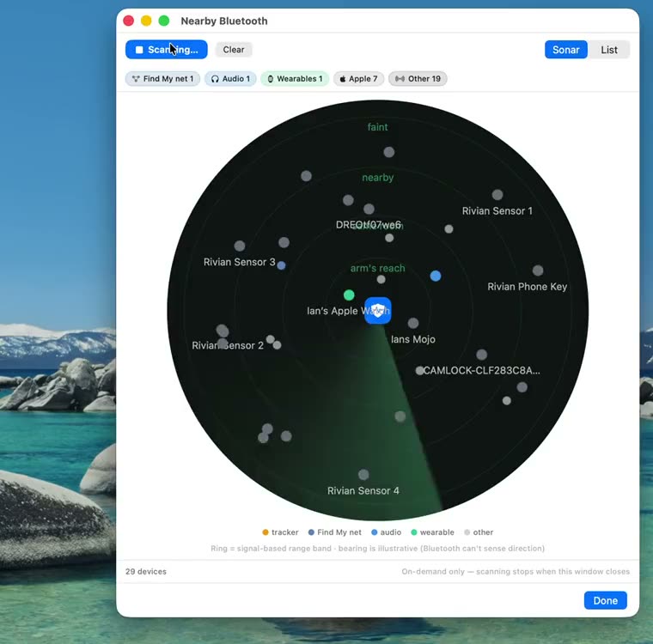Click the watch icon in Wearables chip

tap(271, 79)
